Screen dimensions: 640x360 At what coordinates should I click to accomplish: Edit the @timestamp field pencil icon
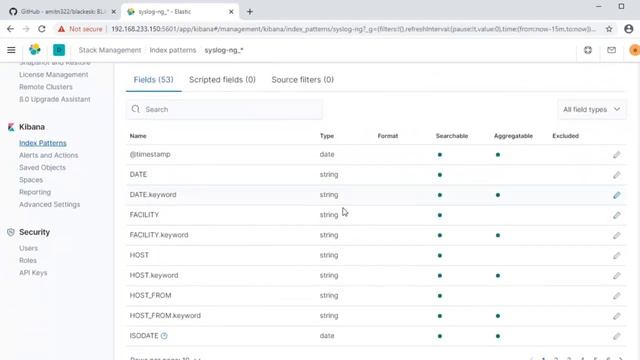coord(616,155)
